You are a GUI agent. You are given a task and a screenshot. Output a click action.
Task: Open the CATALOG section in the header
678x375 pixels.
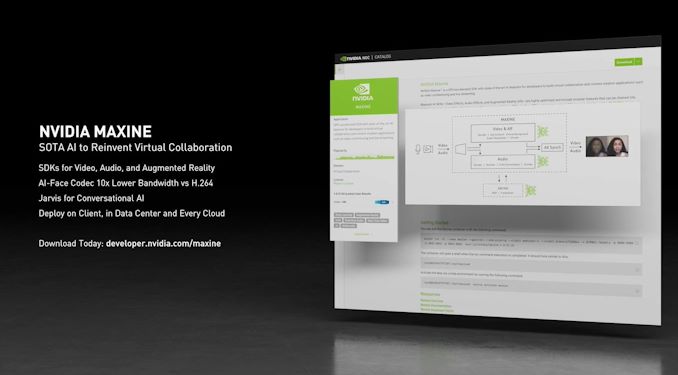383,57
